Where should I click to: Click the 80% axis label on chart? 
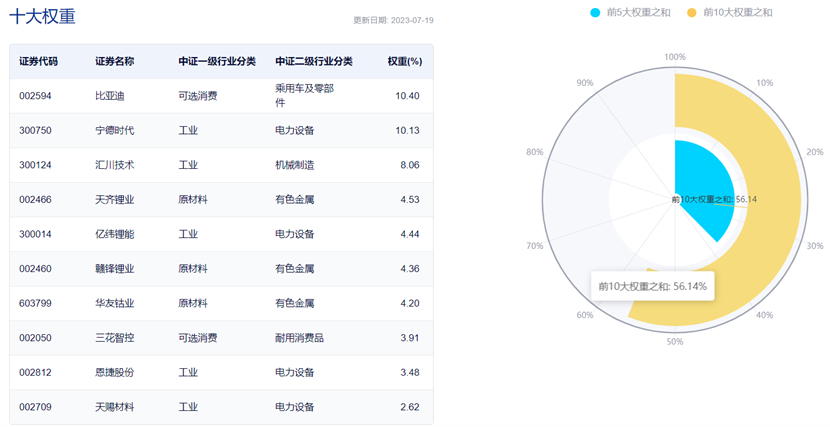535,152
